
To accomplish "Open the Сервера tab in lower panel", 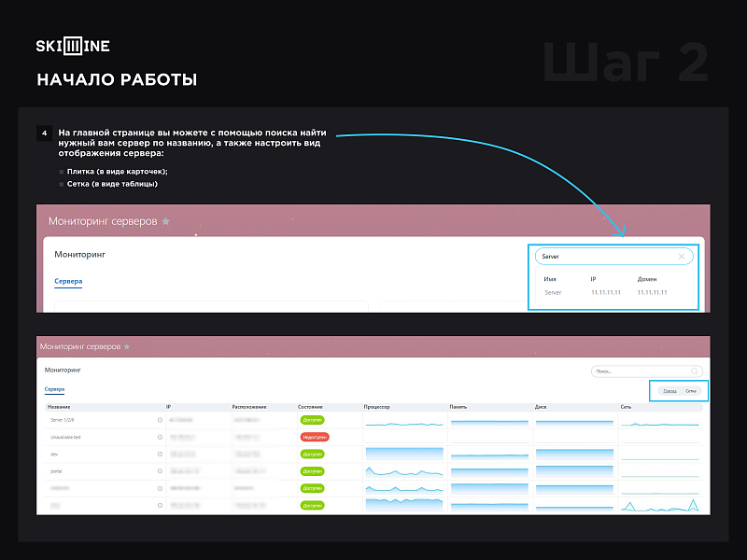I will pyautogui.click(x=54, y=388).
